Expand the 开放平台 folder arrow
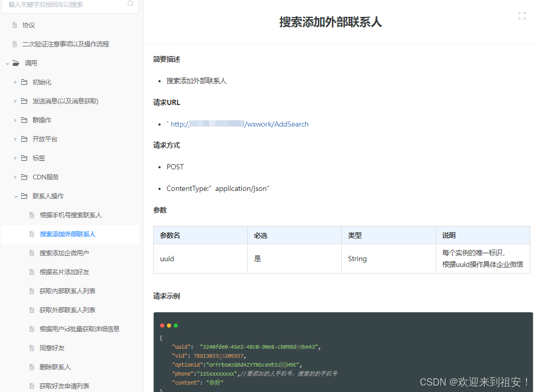The image size is (534, 392). (15, 139)
